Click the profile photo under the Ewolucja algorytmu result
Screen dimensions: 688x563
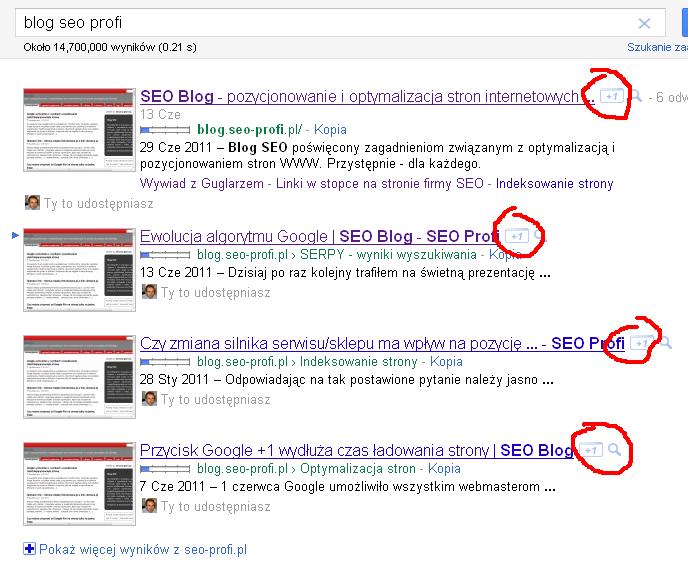(149, 292)
